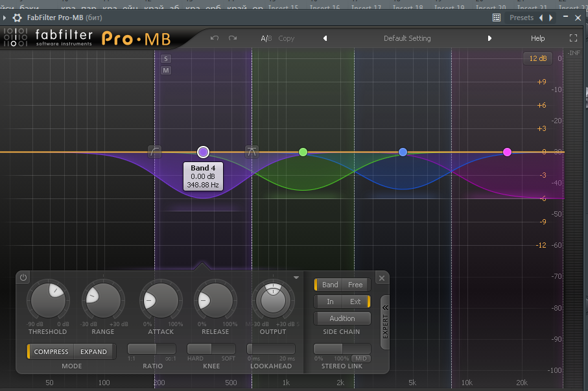588x391 pixels.
Task: Open the wrapper grid icon next to Presets
Action: tap(497, 18)
